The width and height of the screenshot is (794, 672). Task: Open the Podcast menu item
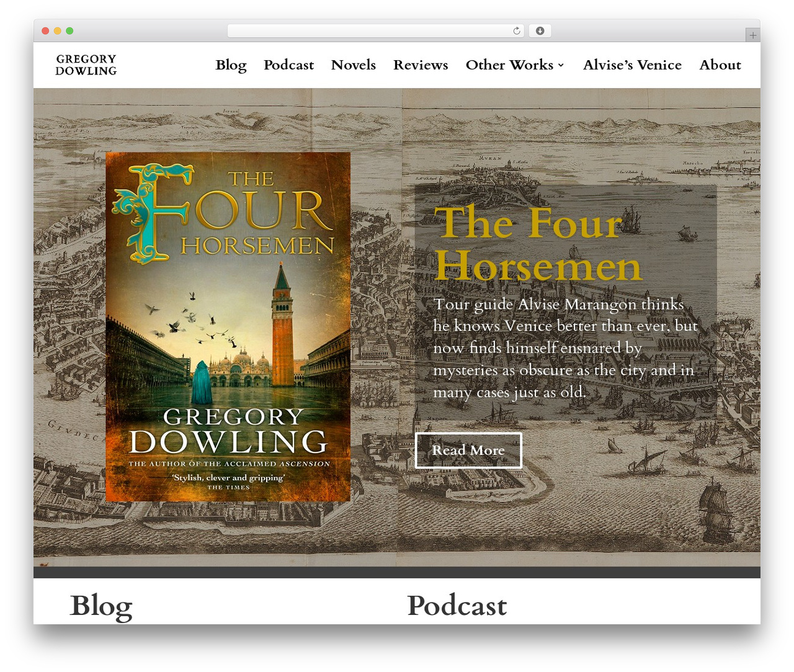pos(288,65)
